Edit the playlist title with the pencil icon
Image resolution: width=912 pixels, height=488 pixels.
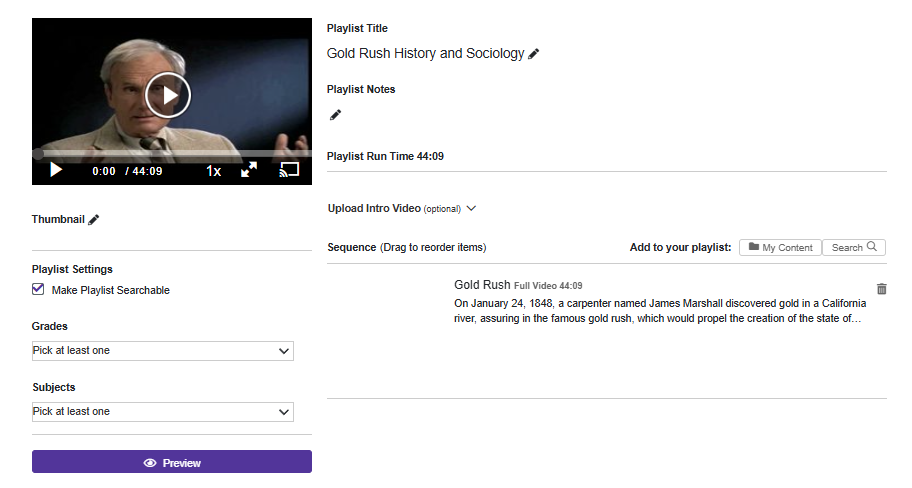(x=533, y=54)
